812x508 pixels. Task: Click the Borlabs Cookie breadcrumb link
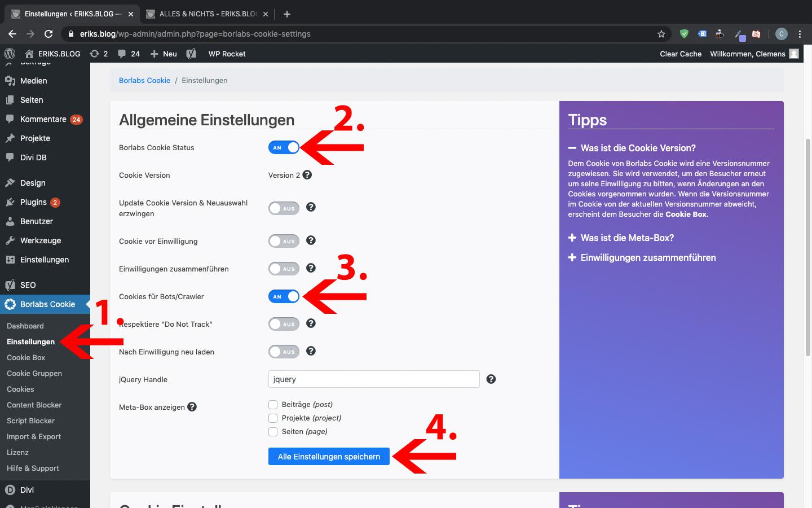pyautogui.click(x=144, y=80)
